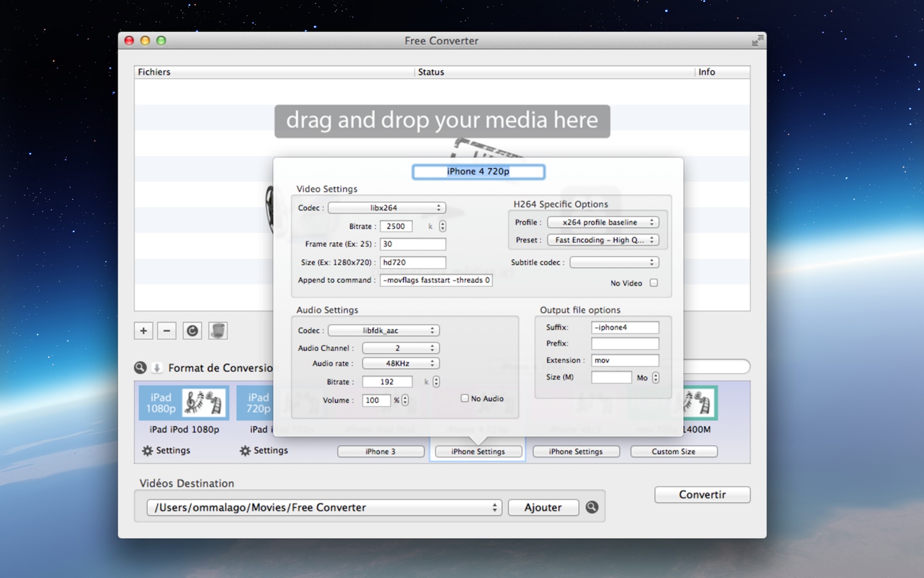Viewport: 924px width, 578px height.
Task: Click the Suffix field showing -iphone4
Action: [625, 327]
